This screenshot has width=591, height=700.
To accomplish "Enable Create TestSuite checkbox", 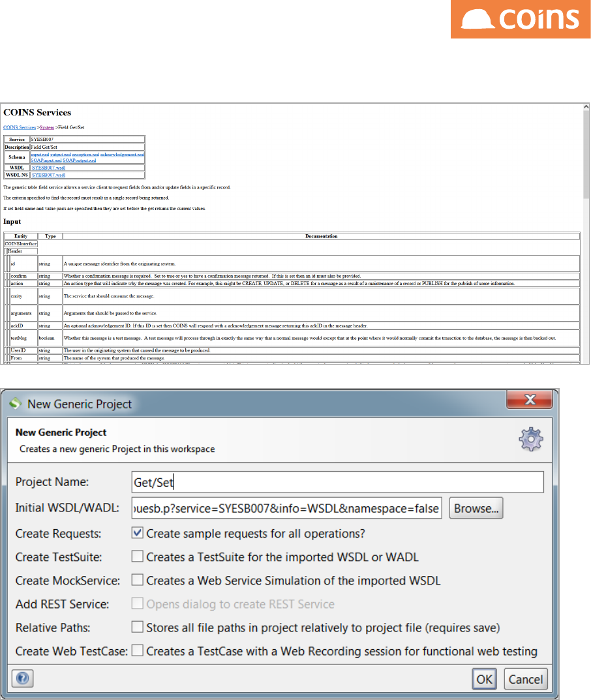I will tap(138, 556).
